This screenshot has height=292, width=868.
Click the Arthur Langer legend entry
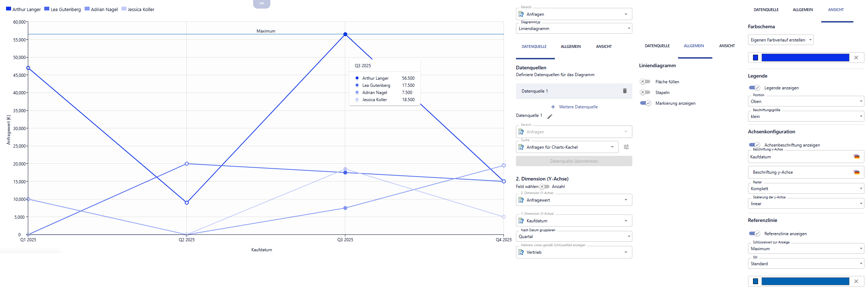[x=23, y=9]
